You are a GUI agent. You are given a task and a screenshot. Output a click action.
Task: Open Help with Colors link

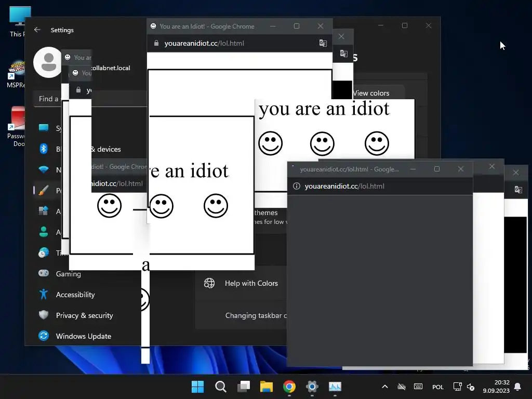click(251, 283)
